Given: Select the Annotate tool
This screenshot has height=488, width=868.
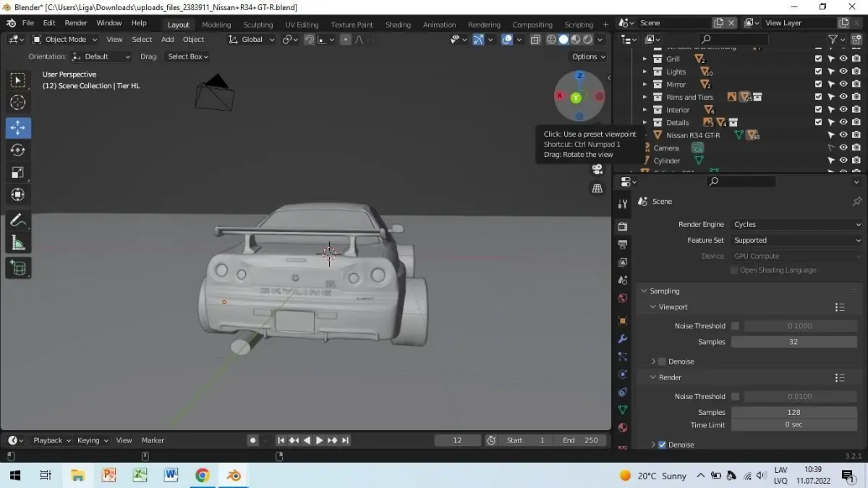Looking at the screenshot, I should [18, 221].
